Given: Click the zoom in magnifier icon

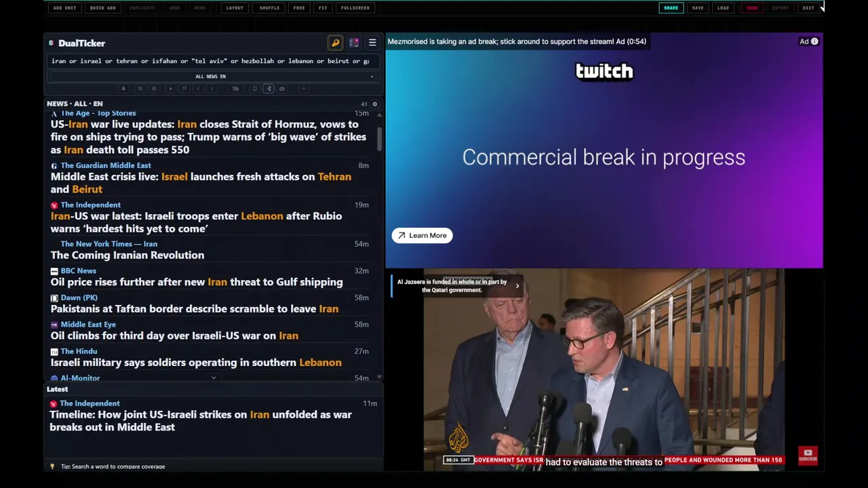Looking at the screenshot, I should (154, 89).
